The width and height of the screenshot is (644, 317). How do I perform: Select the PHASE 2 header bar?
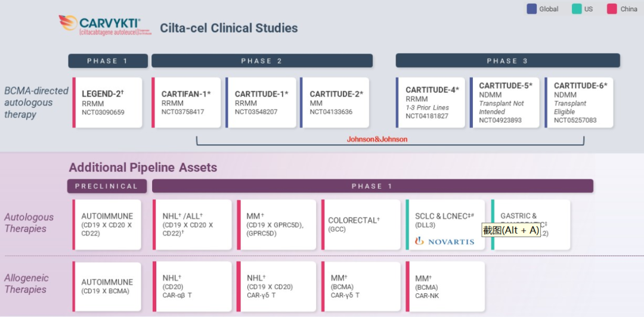tap(262, 61)
